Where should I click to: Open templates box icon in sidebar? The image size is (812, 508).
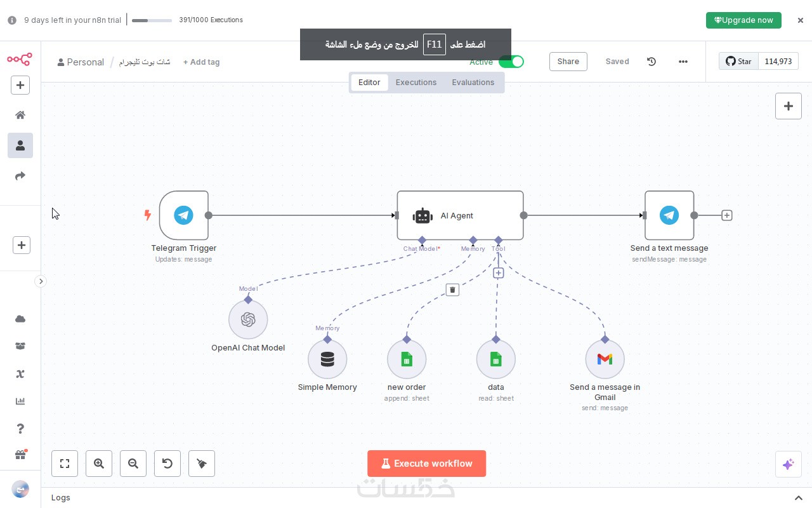click(20, 346)
